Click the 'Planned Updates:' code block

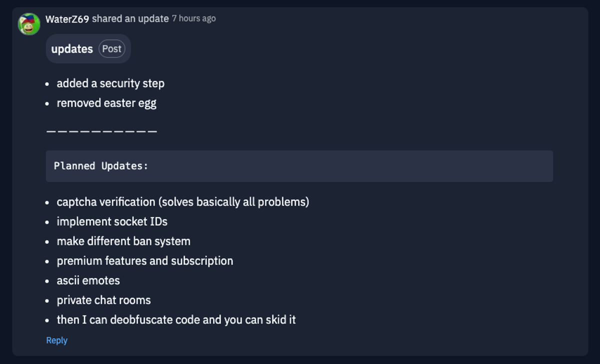pos(299,166)
